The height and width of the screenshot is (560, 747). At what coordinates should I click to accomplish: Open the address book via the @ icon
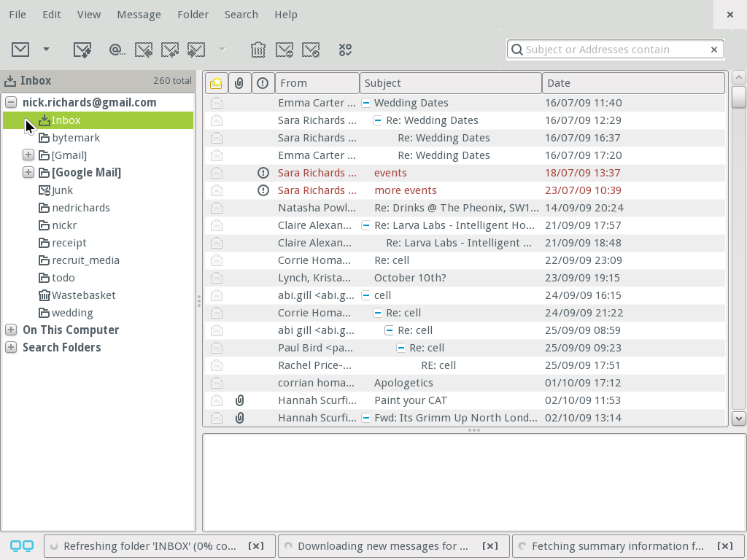pyautogui.click(x=116, y=49)
